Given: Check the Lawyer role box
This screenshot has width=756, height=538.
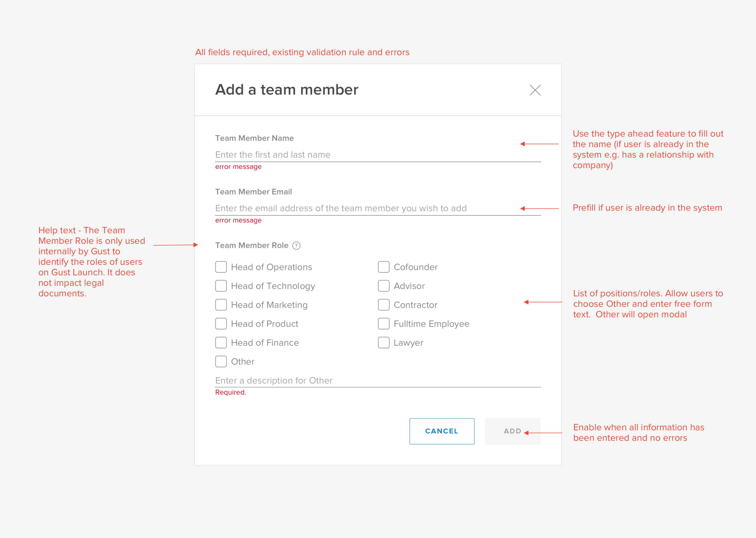Looking at the screenshot, I should (x=384, y=343).
